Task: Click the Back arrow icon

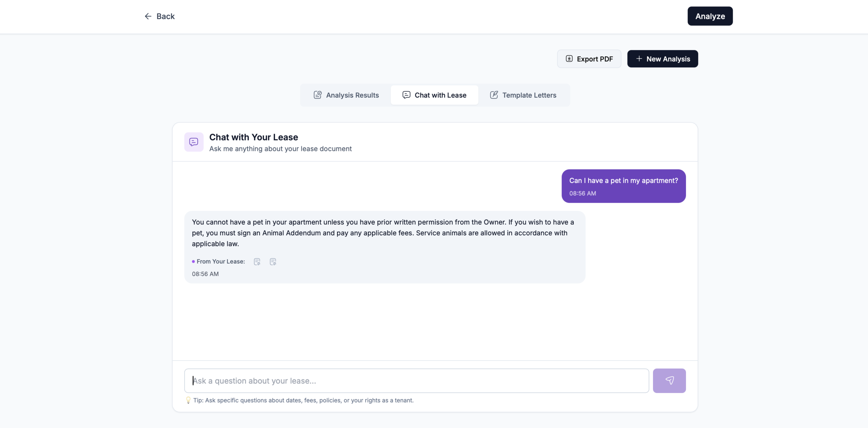Action: tap(148, 16)
